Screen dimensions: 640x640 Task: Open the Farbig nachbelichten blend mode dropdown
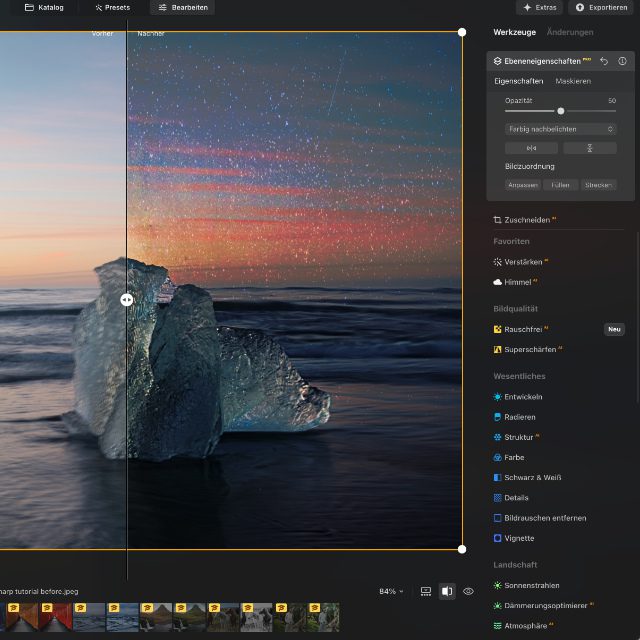(x=560, y=129)
